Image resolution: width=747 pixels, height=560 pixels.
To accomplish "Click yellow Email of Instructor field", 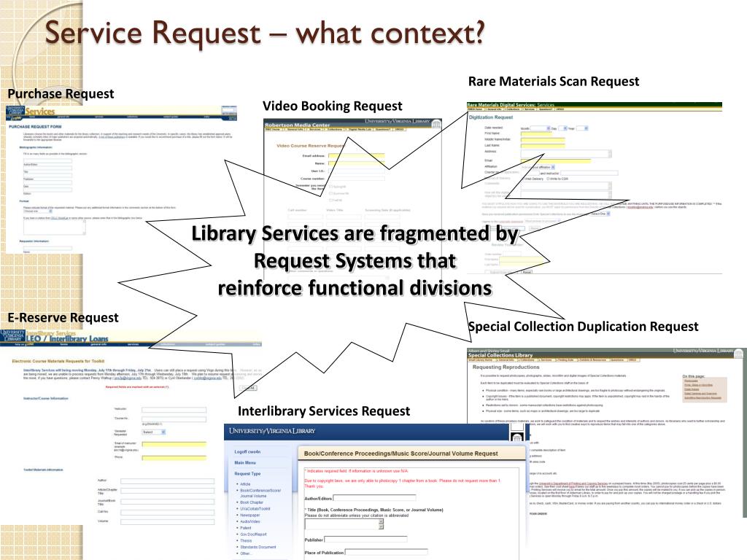I will 174,444.
